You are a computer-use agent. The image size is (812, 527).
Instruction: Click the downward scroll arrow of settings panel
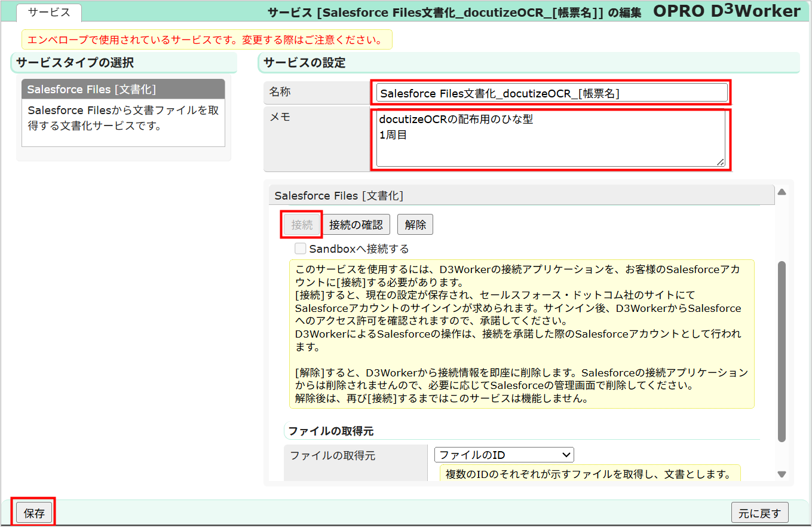(782, 474)
